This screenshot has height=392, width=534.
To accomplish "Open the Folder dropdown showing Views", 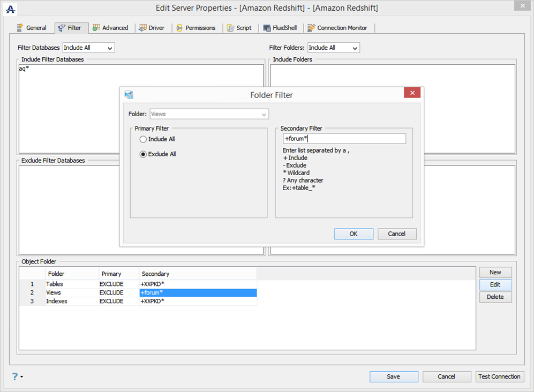I will [209, 114].
